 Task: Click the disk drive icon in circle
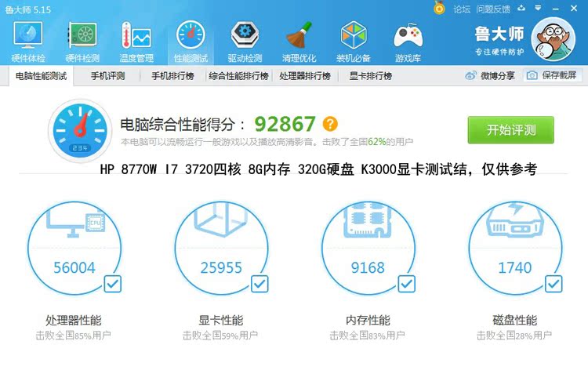point(515,220)
